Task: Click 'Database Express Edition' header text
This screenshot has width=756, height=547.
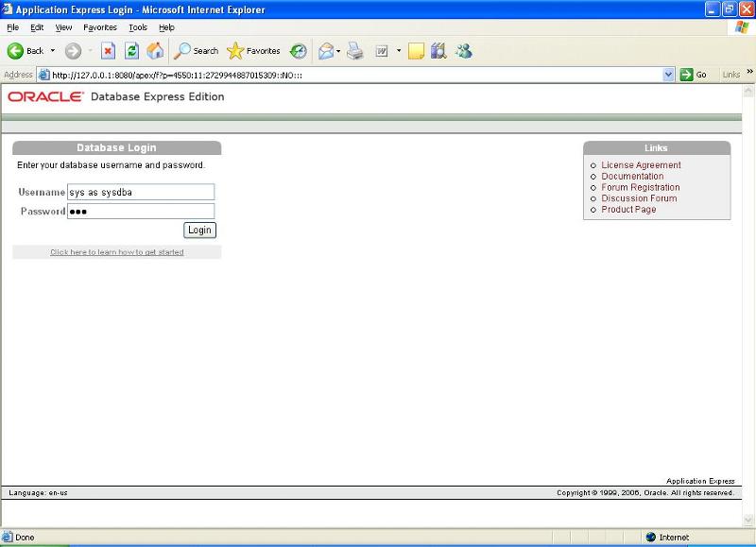Action: point(157,96)
